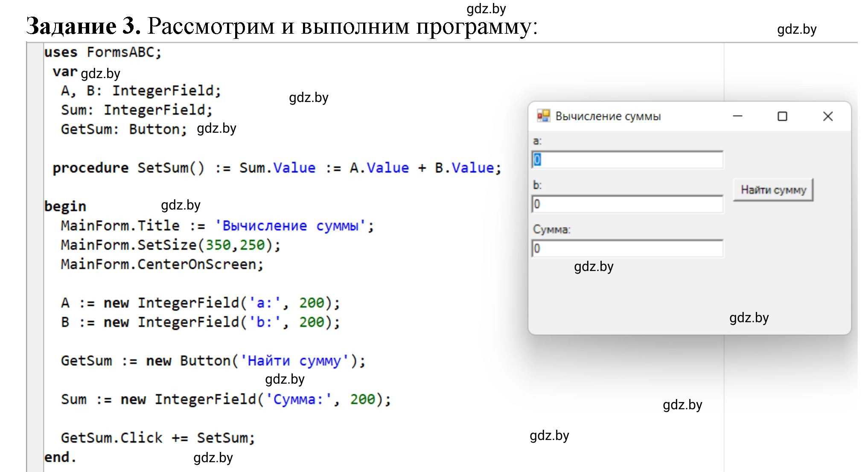The width and height of the screenshot is (868, 472).
Task: Click the "A := new IntegerField('a:', 200);" line
Action: coord(200,303)
